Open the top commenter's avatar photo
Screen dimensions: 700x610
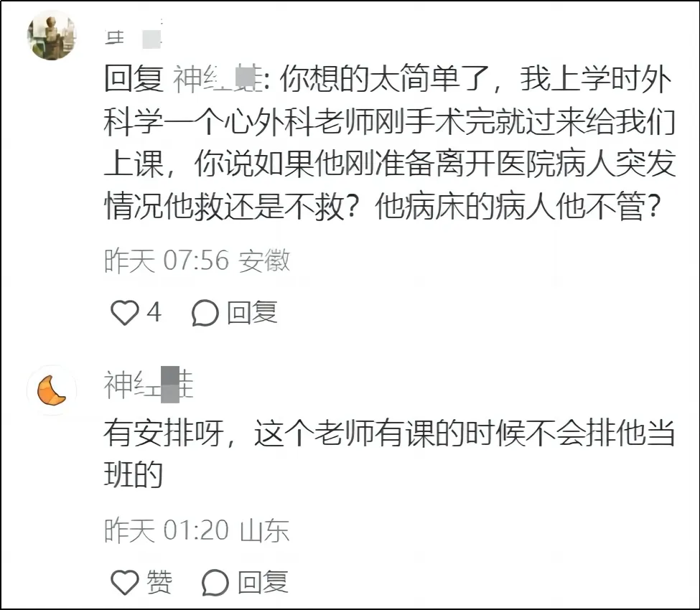point(51,36)
